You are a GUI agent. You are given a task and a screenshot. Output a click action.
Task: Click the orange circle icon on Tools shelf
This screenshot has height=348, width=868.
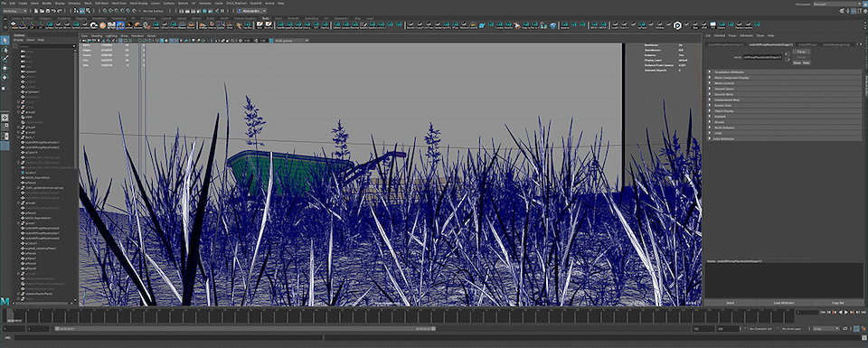point(103,25)
